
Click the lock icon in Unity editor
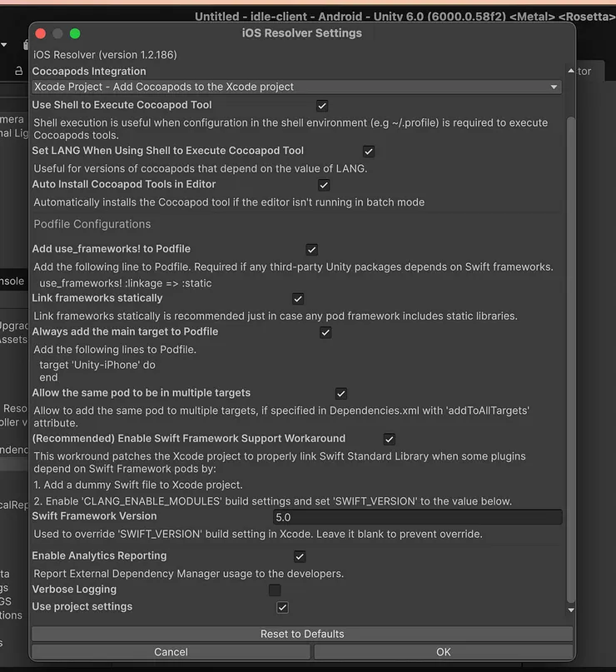pyautogui.click(x=19, y=71)
